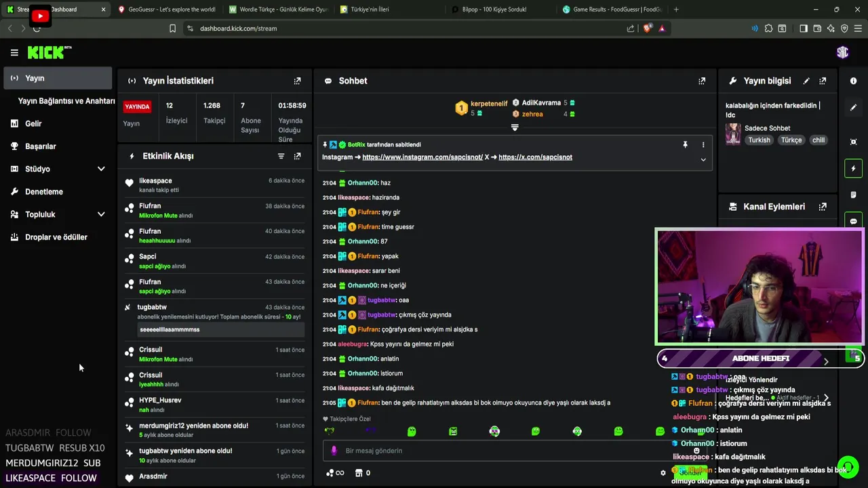This screenshot has width=868, height=488.
Task: Pop out the Yayın bilgisi panel
Action: coord(823,81)
